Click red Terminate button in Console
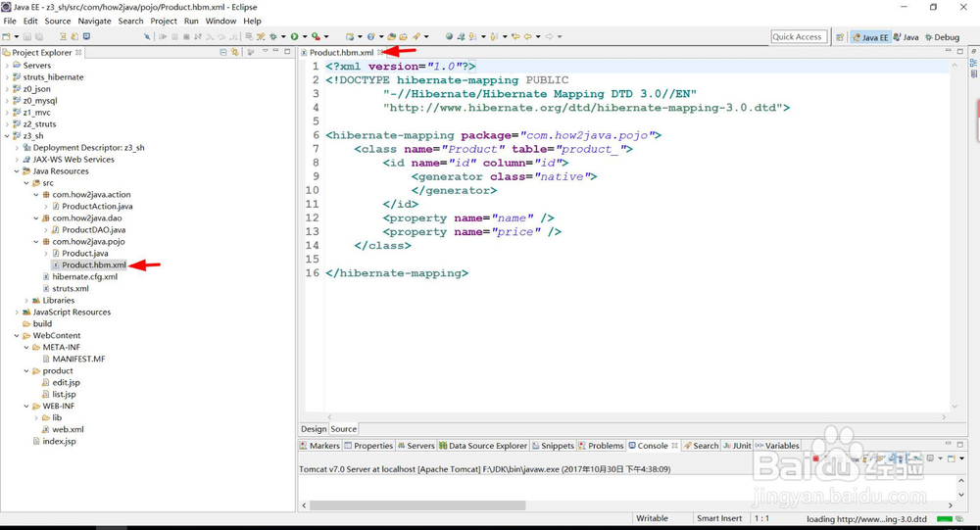 815,458
